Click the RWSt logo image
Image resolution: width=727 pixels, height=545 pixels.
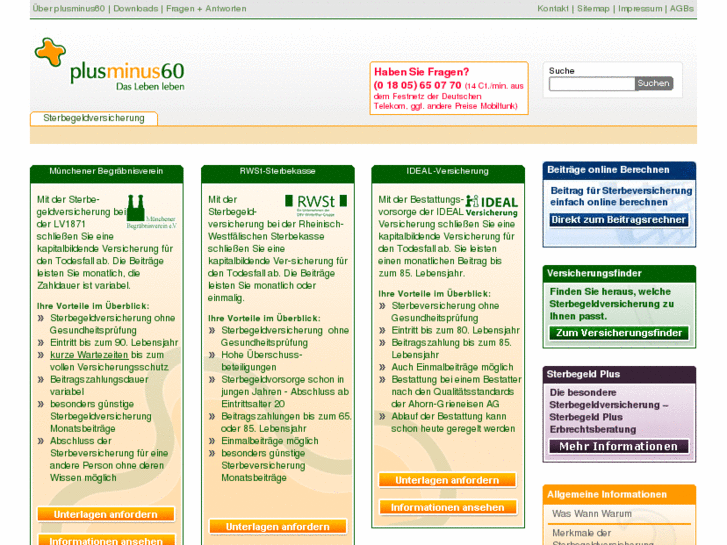[x=316, y=205]
